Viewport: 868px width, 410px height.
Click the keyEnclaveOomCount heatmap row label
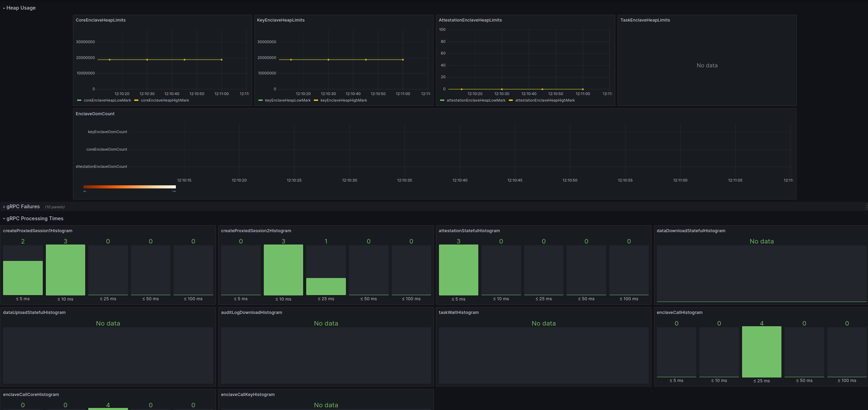(x=107, y=132)
